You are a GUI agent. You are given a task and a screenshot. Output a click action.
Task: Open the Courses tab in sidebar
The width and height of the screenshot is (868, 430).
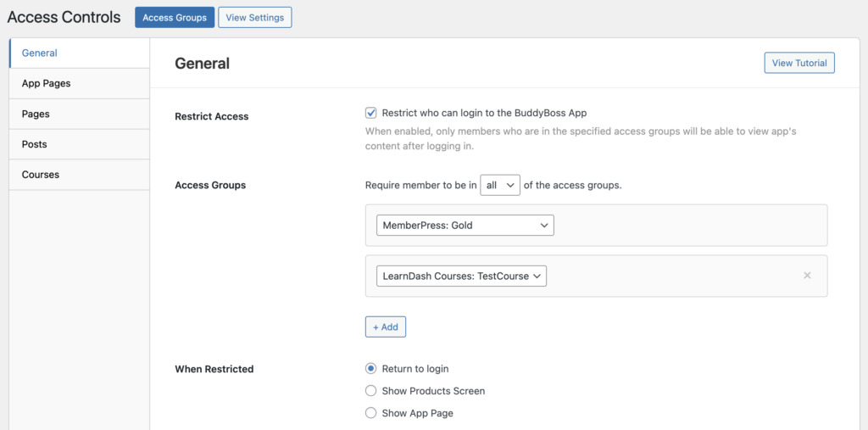click(x=41, y=175)
